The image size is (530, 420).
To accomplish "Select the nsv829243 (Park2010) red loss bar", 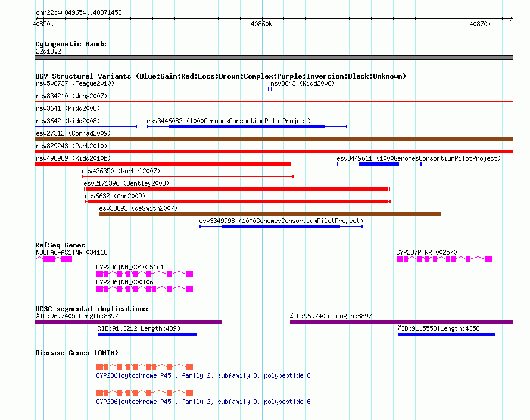I will (x=274, y=152).
